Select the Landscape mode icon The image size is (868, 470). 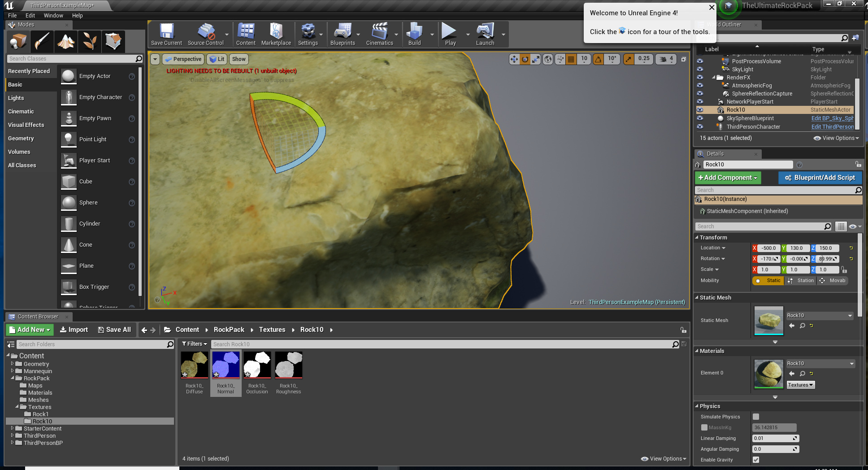[x=65, y=42]
